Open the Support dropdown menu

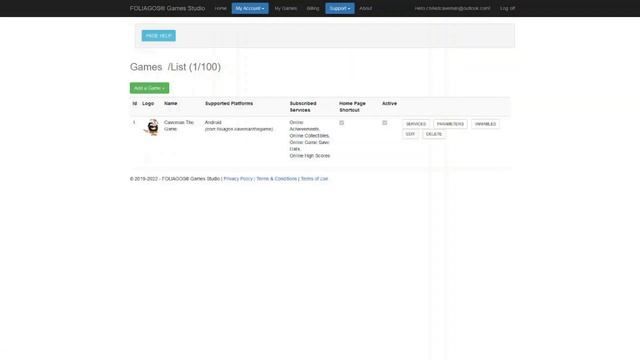(x=340, y=8)
